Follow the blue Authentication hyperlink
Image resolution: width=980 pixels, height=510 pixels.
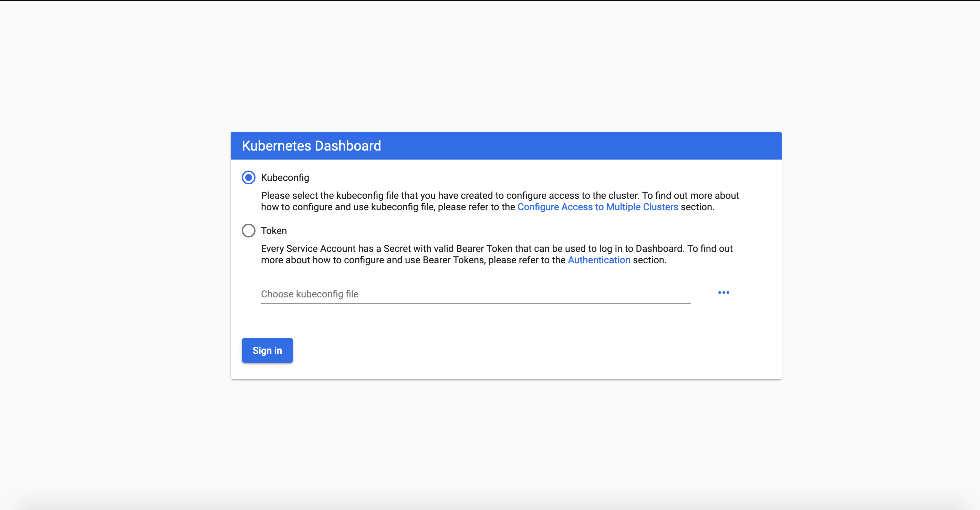599,260
